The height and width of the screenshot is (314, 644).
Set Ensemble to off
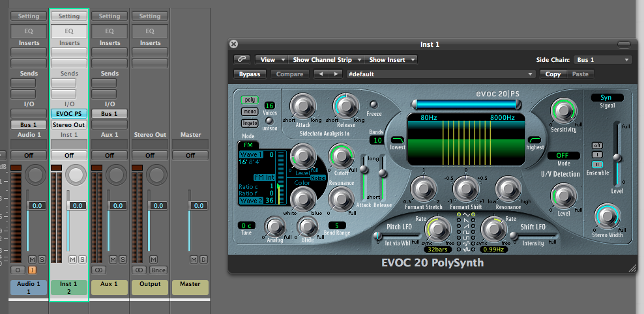click(597, 145)
